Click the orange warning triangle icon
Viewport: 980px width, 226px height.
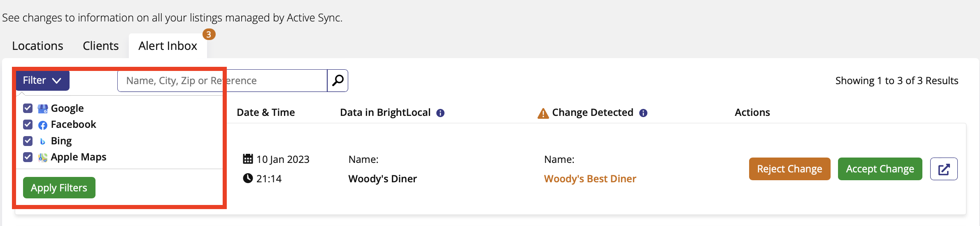pyautogui.click(x=543, y=113)
